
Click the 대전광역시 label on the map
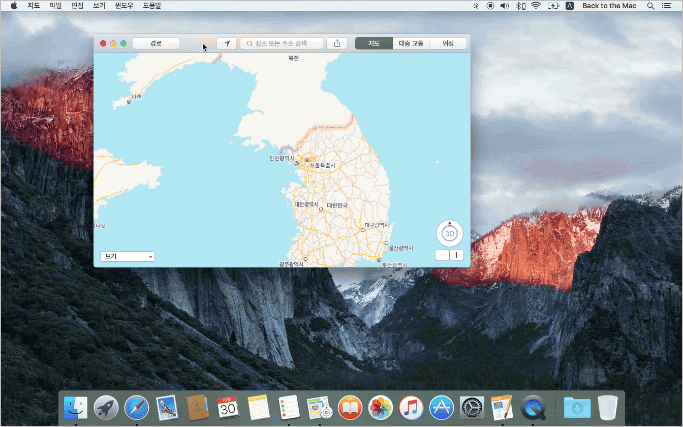[306, 204]
